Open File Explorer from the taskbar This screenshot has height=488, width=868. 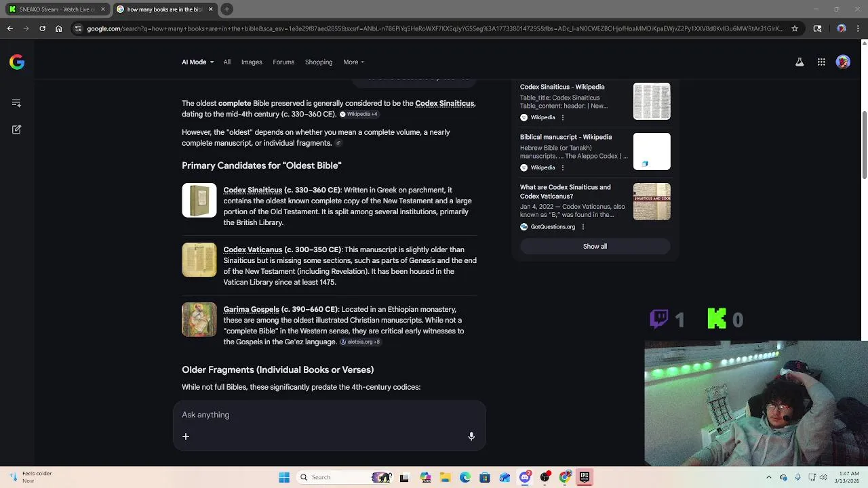[445, 477]
